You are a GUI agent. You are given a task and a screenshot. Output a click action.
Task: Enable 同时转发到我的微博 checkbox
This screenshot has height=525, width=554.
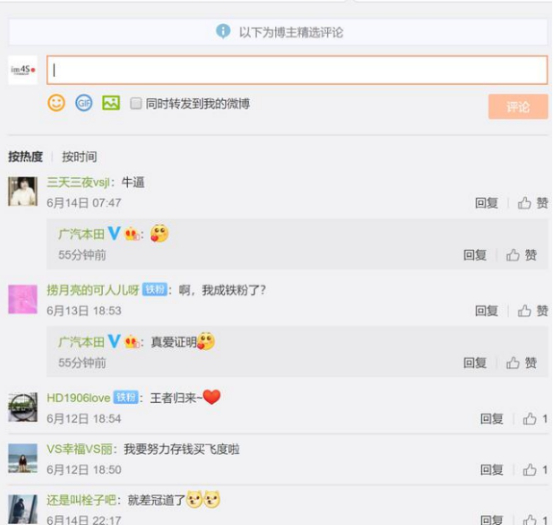136,104
